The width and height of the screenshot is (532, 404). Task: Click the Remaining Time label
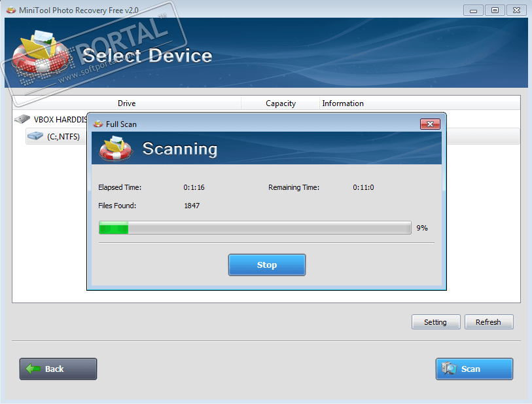tap(294, 187)
